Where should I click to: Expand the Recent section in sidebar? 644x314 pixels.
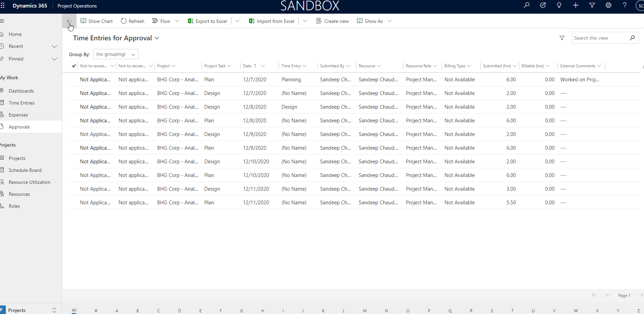point(54,46)
